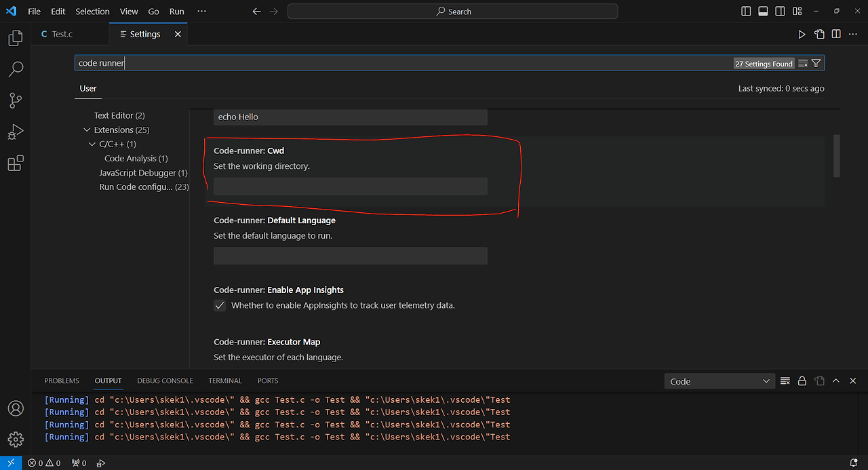Screen dimensions: 868x470
Task: Open the Source Control view
Action: point(16,100)
